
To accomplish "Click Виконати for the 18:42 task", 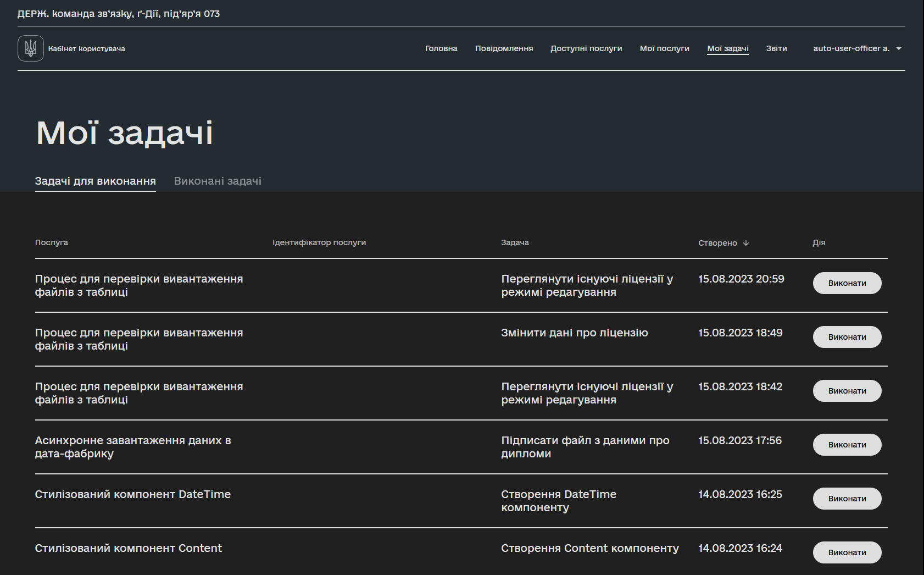I will pyautogui.click(x=847, y=391).
